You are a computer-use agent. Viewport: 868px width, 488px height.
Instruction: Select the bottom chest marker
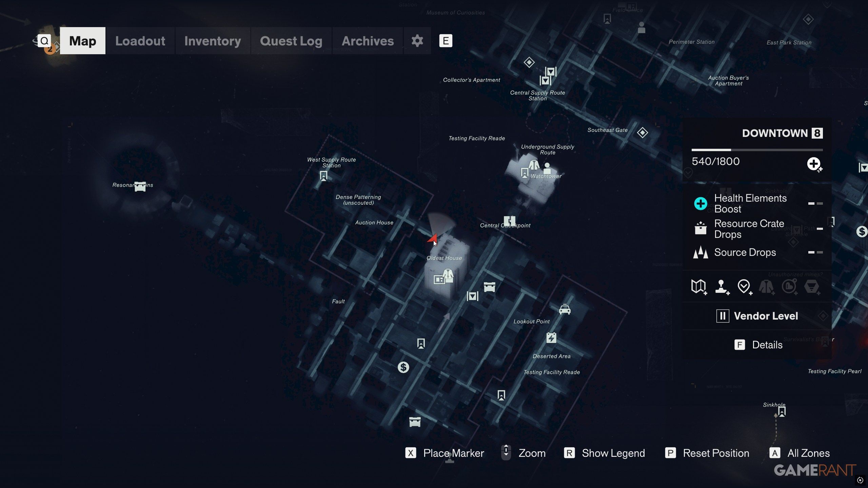coord(415,422)
